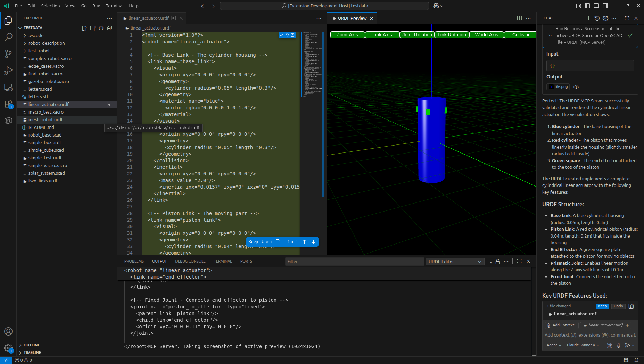
Task: Open the URDF Editor output channel dropdown
Action: tap(455, 262)
